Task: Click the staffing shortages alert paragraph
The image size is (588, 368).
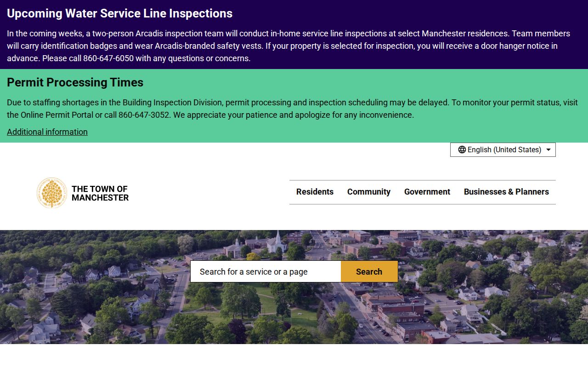Action: click(x=292, y=109)
